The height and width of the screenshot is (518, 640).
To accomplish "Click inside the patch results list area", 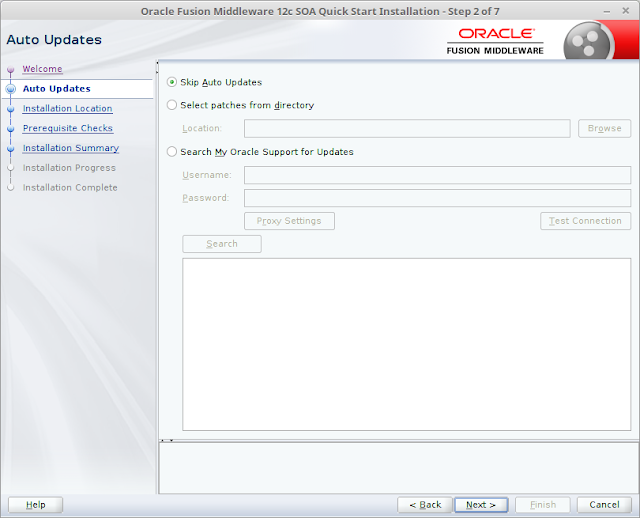I will 407,344.
